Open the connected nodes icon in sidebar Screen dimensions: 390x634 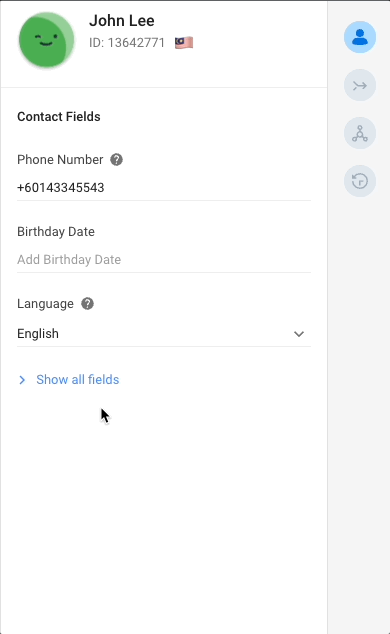pos(360,133)
